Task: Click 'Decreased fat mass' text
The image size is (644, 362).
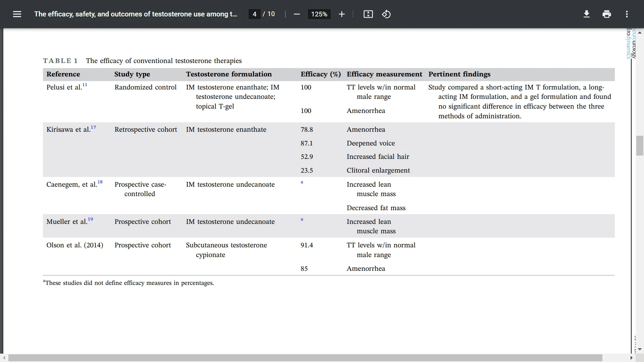Action: [x=376, y=208]
